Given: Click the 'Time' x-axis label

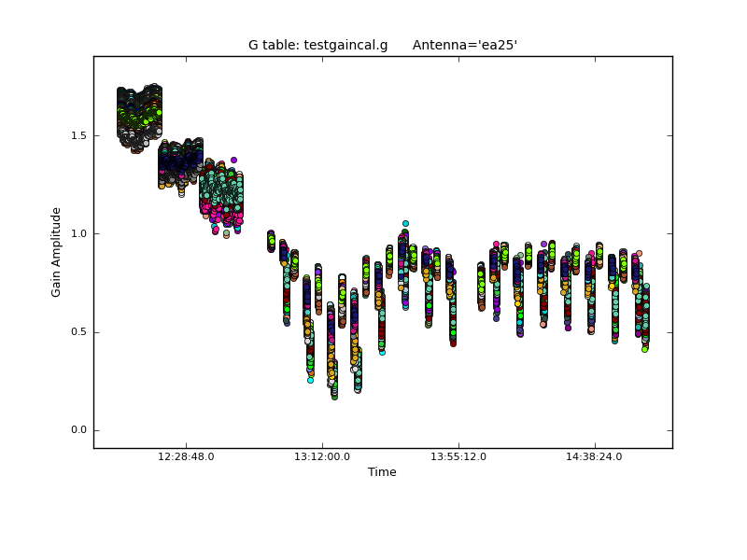Looking at the screenshot, I should 382,472.
